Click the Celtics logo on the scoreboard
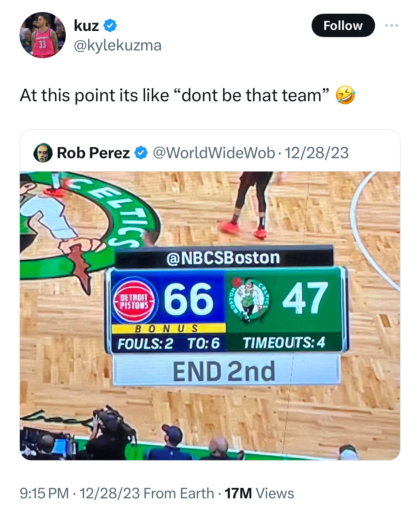Screen dimensions: 420x511 tap(250, 299)
